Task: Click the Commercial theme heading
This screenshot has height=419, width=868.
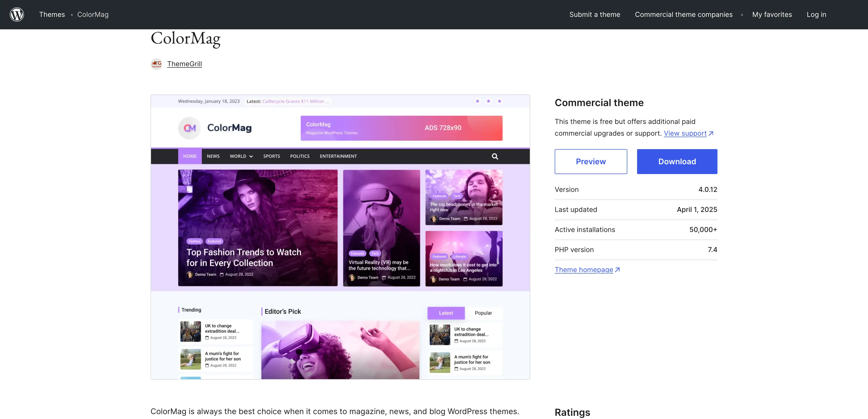Action: pyautogui.click(x=599, y=102)
